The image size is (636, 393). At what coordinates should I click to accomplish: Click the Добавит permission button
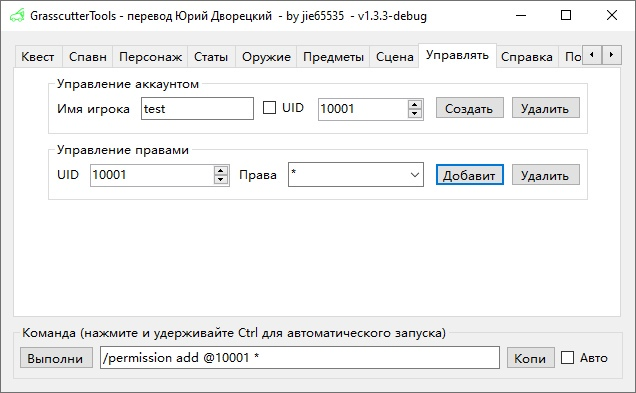[470, 175]
